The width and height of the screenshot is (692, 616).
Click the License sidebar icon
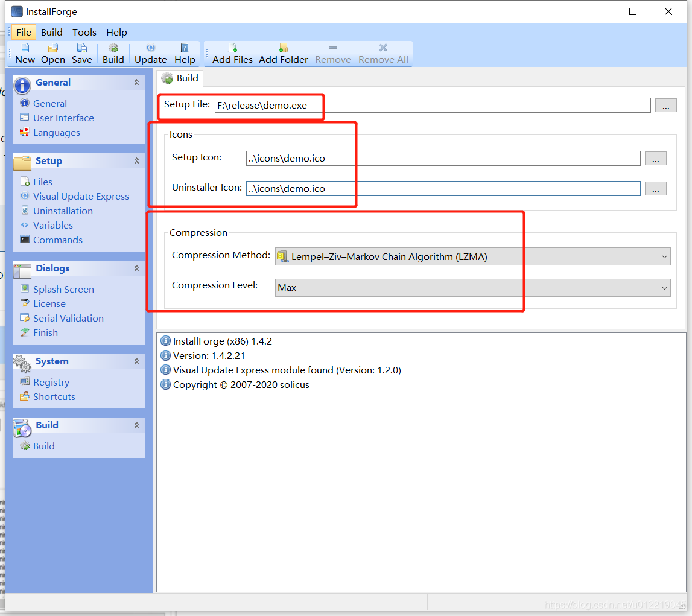coord(25,303)
